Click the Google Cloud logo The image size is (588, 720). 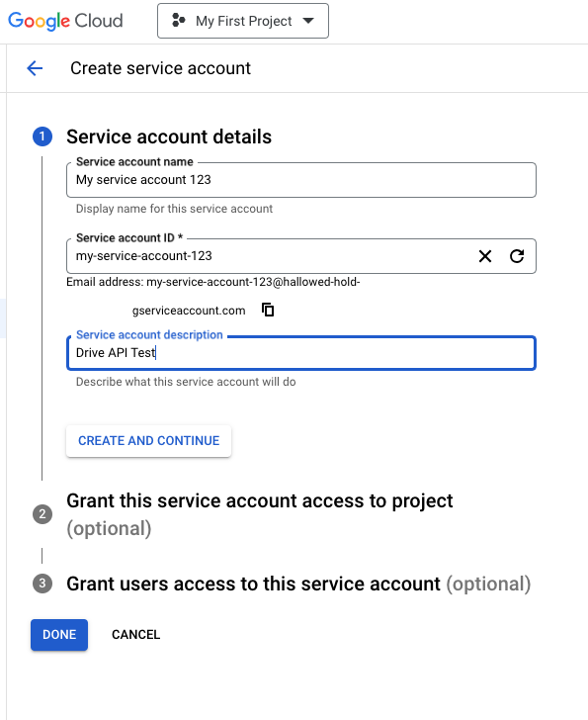65,21
